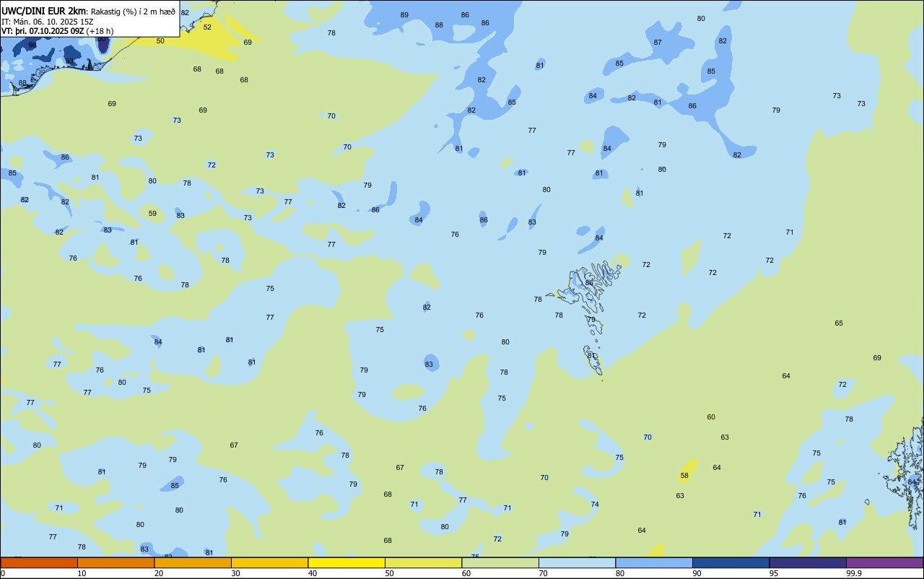Click the 90 legend scale label

click(697, 573)
